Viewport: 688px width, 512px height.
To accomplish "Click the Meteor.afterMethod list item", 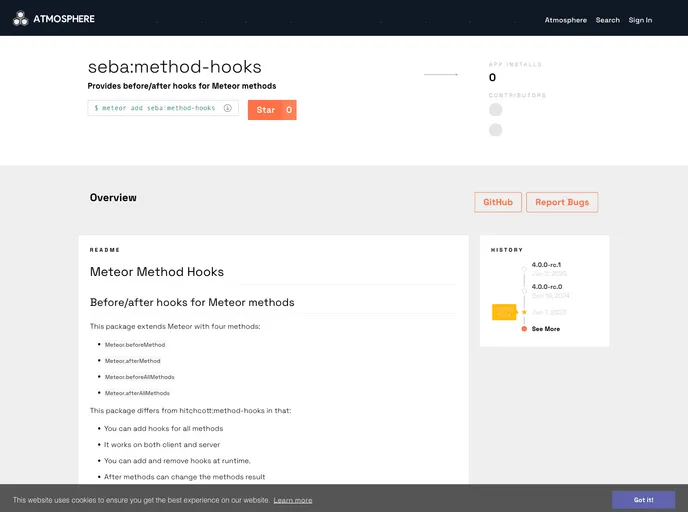I will 133,361.
